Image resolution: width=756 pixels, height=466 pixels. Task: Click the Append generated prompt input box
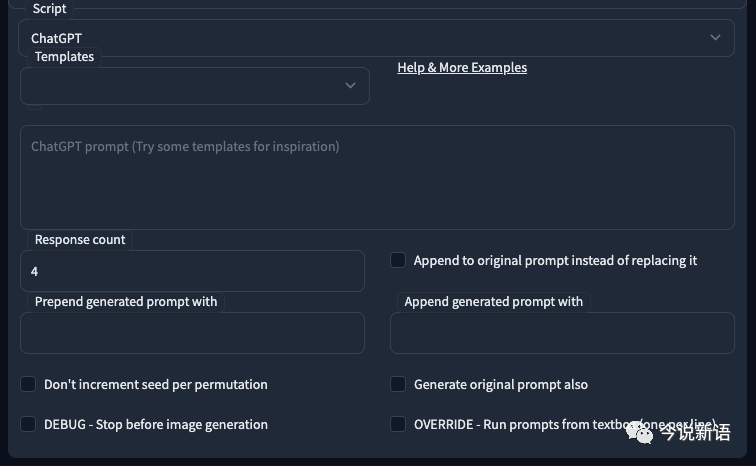(562, 333)
